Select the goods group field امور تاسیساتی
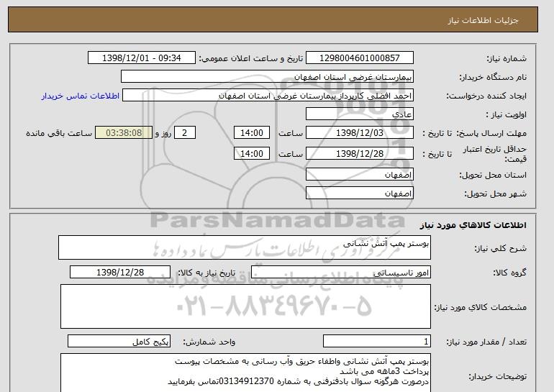The height and width of the screenshot is (392, 554). point(340,273)
